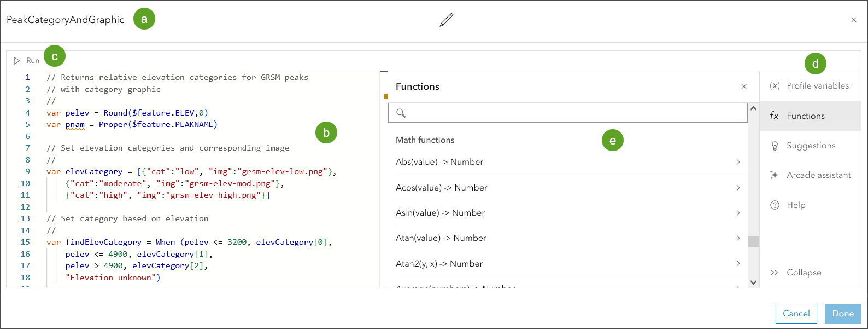The image size is (868, 329).
Task: Expand the Abs(value) function details
Action: coord(738,162)
